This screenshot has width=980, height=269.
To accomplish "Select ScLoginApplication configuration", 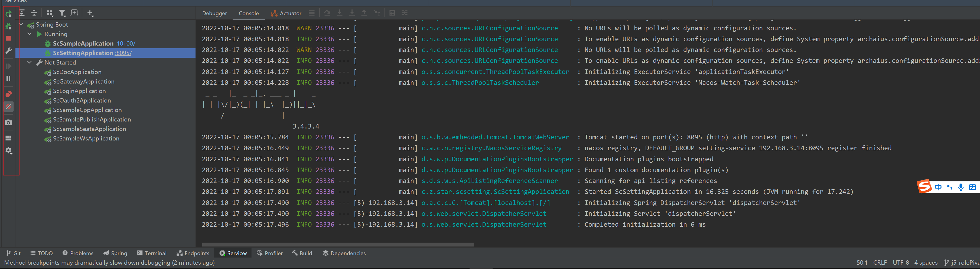I will [79, 91].
